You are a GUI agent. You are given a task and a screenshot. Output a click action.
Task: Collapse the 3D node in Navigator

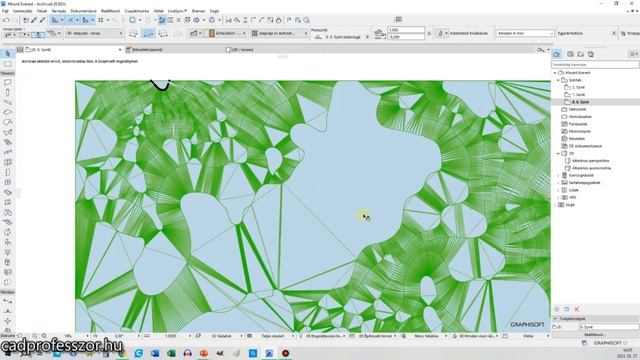[x=558, y=153]
